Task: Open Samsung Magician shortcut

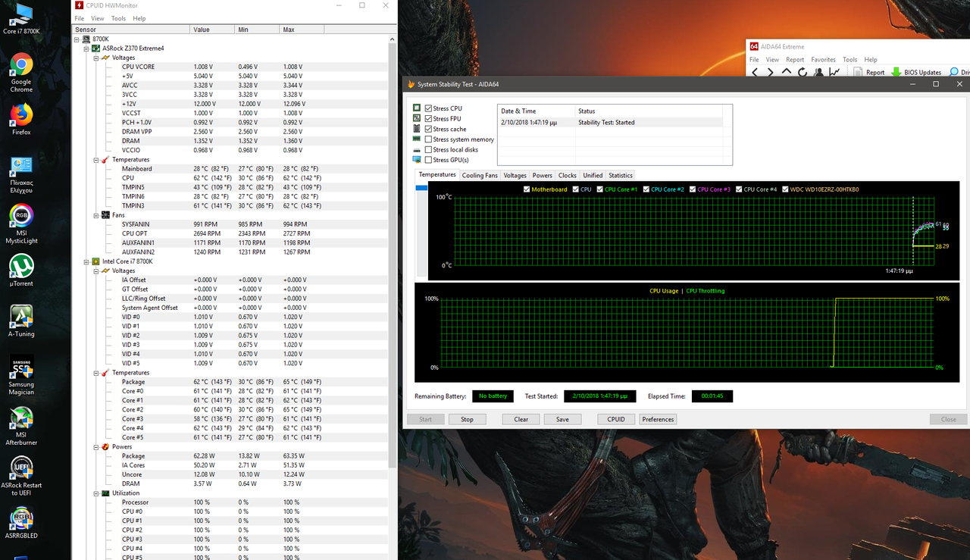Action: [x=21, y=375]
